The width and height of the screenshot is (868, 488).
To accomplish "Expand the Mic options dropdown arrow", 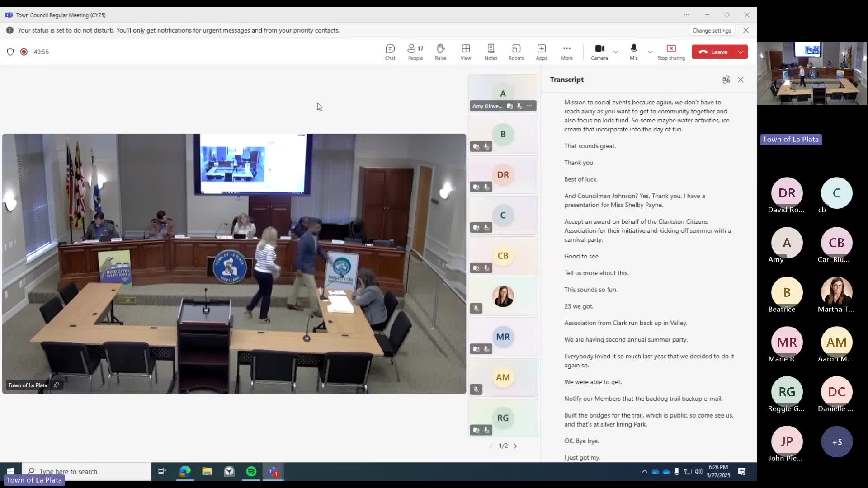I will coord(650,52).
